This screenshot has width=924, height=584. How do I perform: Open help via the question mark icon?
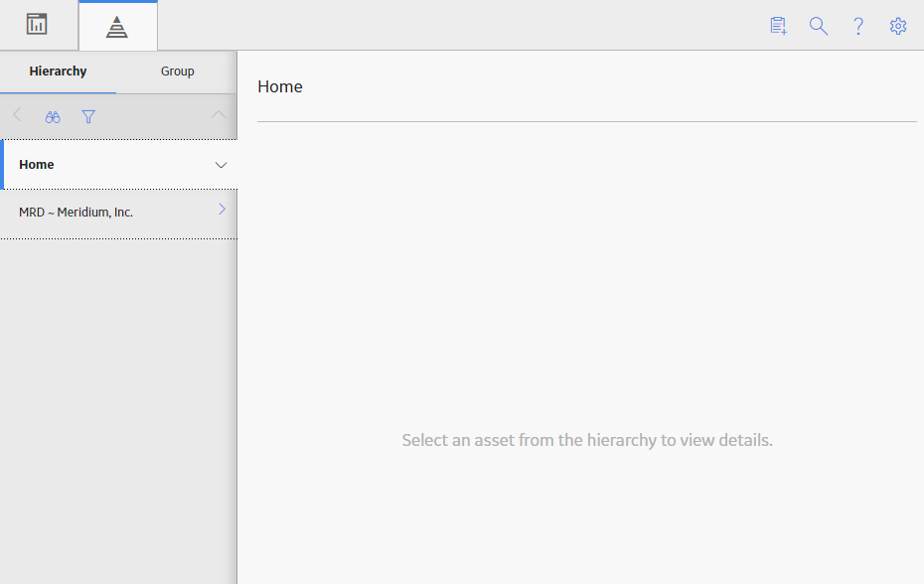click(858, 26)
